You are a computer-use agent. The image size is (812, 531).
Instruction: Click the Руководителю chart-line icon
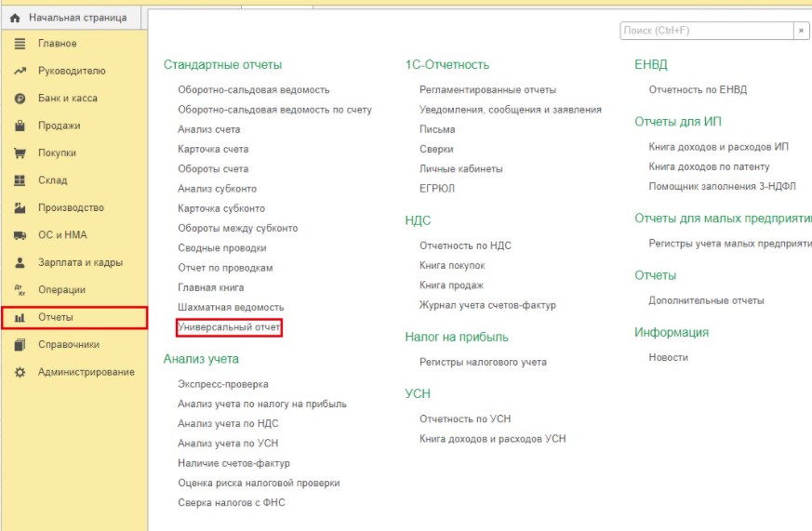click(19, 71)
